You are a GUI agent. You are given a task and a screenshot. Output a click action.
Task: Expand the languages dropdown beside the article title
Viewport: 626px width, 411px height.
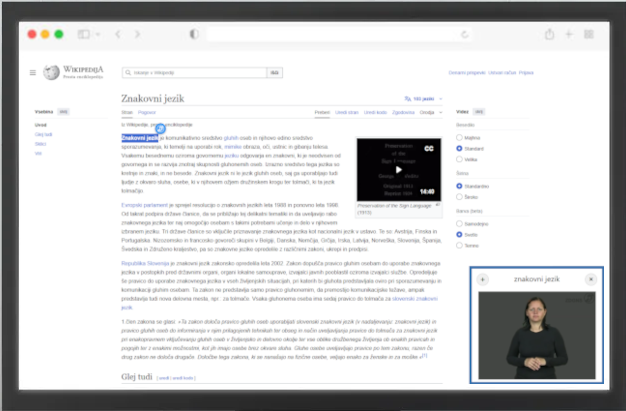point(422,100)
